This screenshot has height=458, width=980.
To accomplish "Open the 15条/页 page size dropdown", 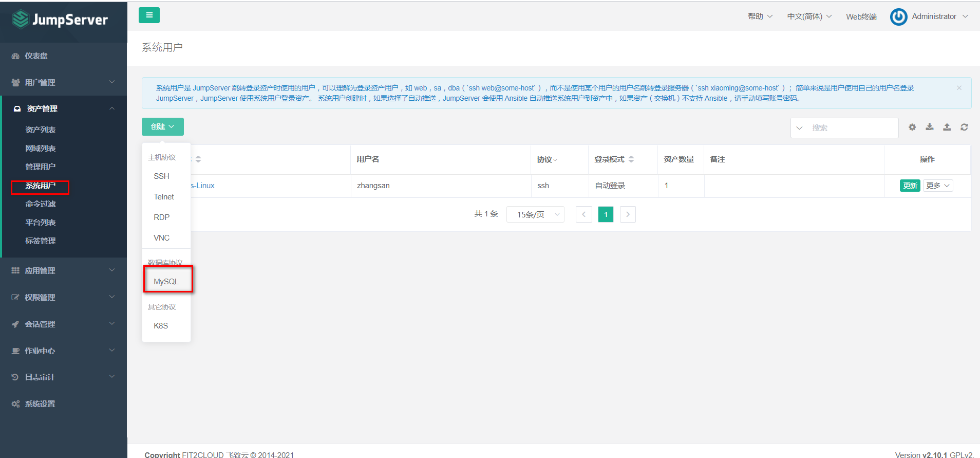I will 535,214.
